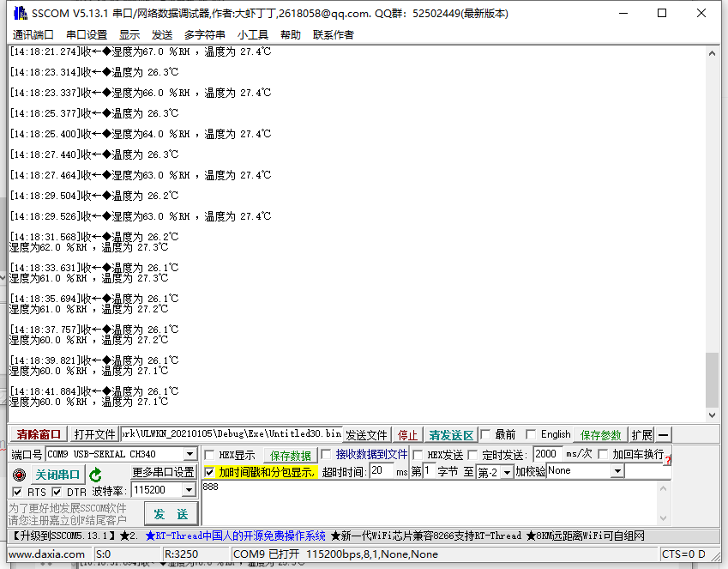Enable the English language checkbox
The height and width of the screenshot is (569, 728).
531,434
